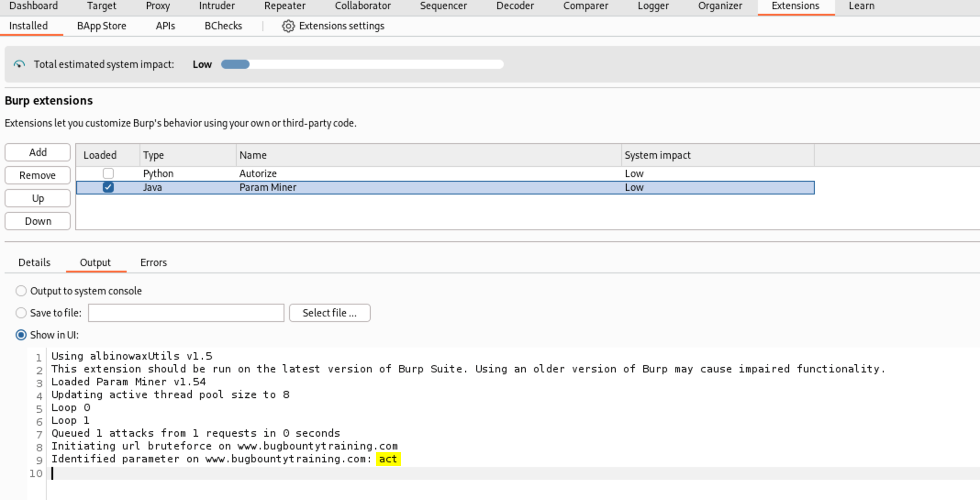Screen dimensions: 980x500
Task: Switch to the Details tab
Action: coord(34,262)
